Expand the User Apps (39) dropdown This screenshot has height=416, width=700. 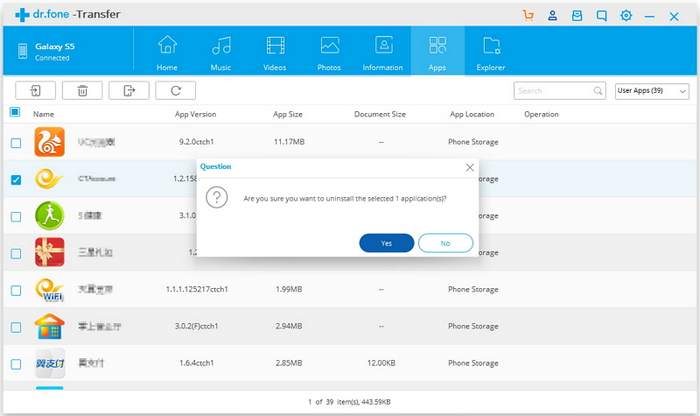point(652,91)
